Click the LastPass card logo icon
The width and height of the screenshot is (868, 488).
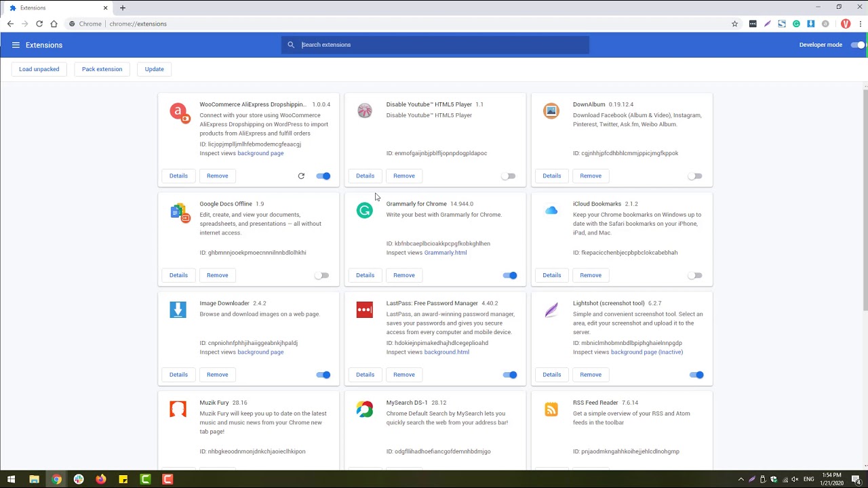(365, 310)
